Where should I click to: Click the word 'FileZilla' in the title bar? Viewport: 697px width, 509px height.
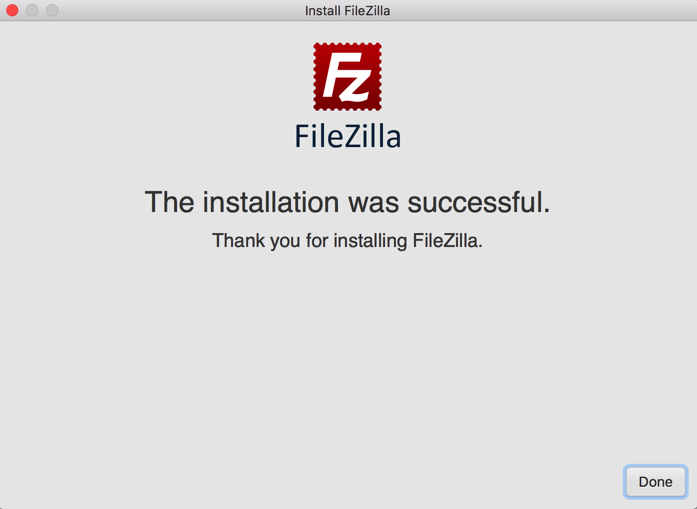pos(367,10)
